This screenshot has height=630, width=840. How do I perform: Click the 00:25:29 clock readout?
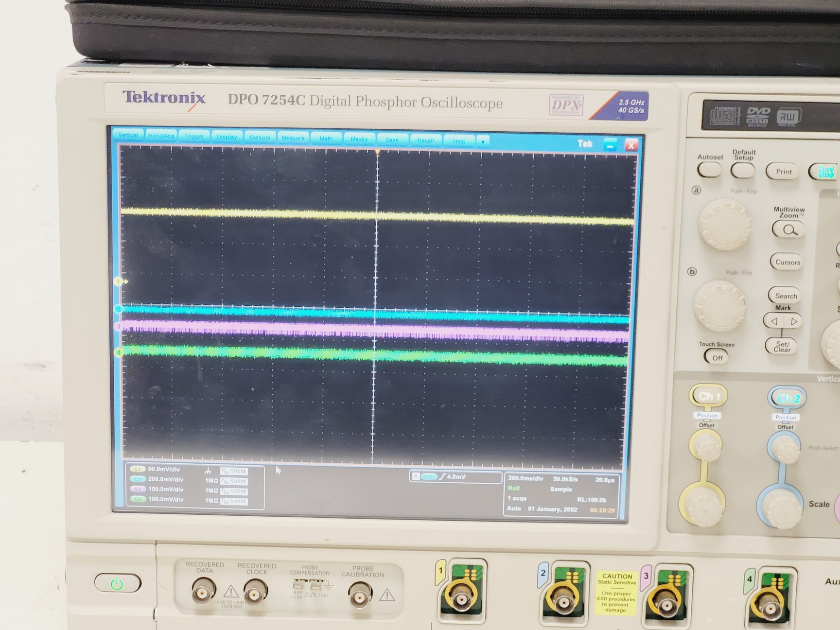point(602,510)
